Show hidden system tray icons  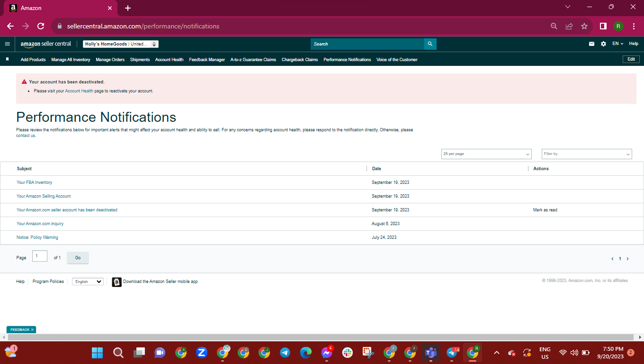pos(496,353)
